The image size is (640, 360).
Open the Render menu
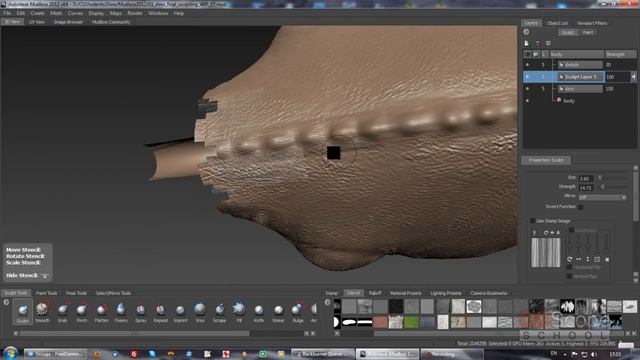click(x=135, y=13)
